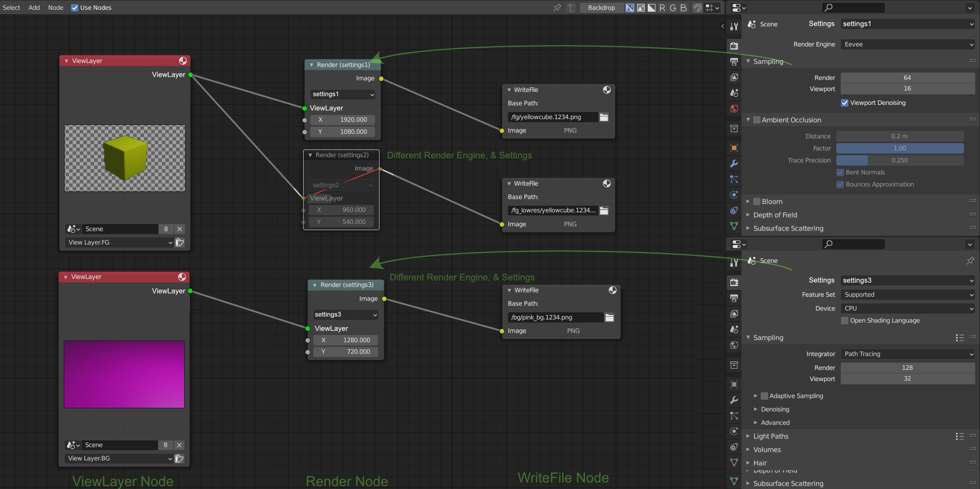Open the Tool settings tab in settings3 panel

coord(734,263)
